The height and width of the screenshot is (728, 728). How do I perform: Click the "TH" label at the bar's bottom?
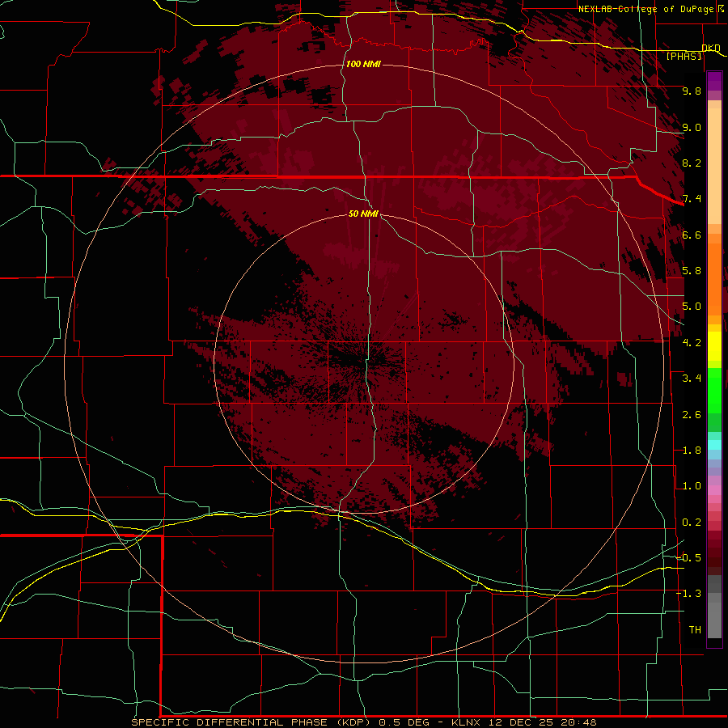695,630
